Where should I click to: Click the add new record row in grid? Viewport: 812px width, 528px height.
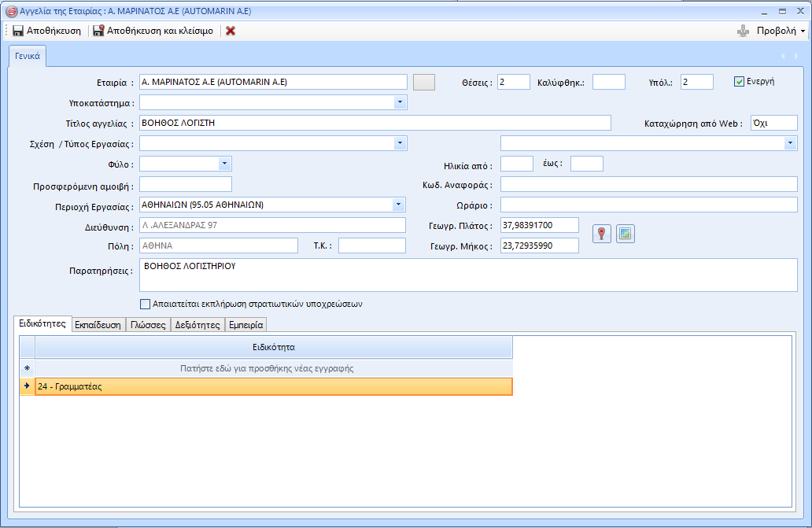pos(274,368)
